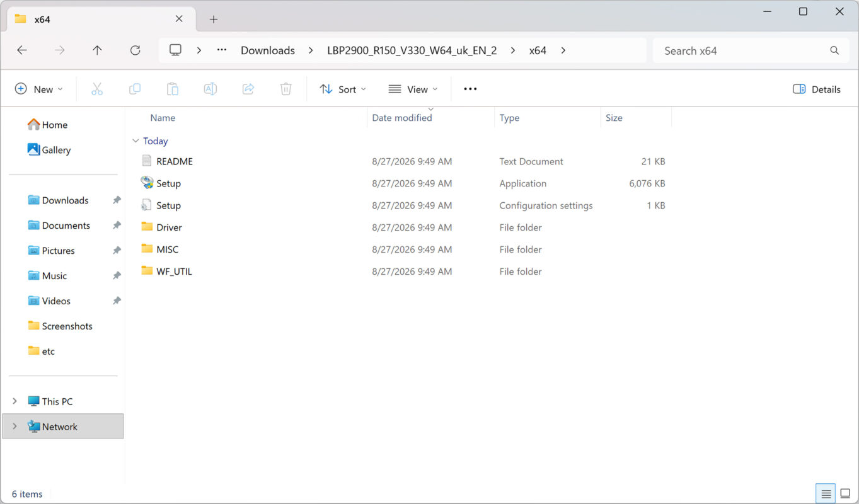Open the chevron after the This PC icon in the address bar
Image resolution: width=859 pixels, height=504 pixels.
[x=199, y=50]
